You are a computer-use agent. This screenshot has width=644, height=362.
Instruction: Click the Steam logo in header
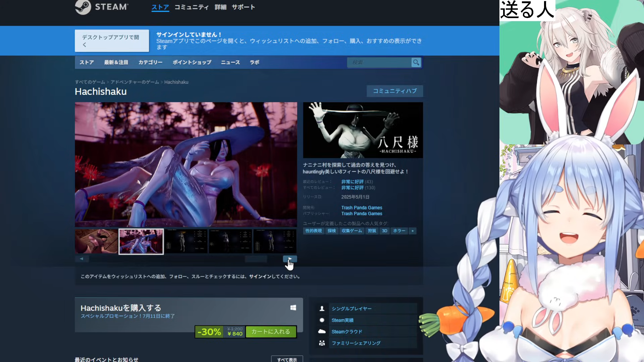101,7
